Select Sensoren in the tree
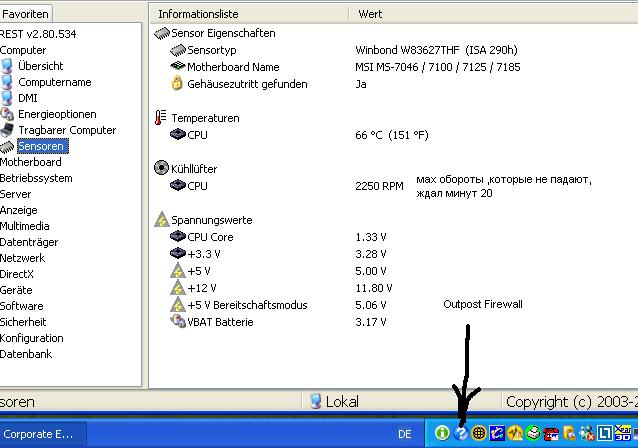Screen dimensions: 638x448 41,146
